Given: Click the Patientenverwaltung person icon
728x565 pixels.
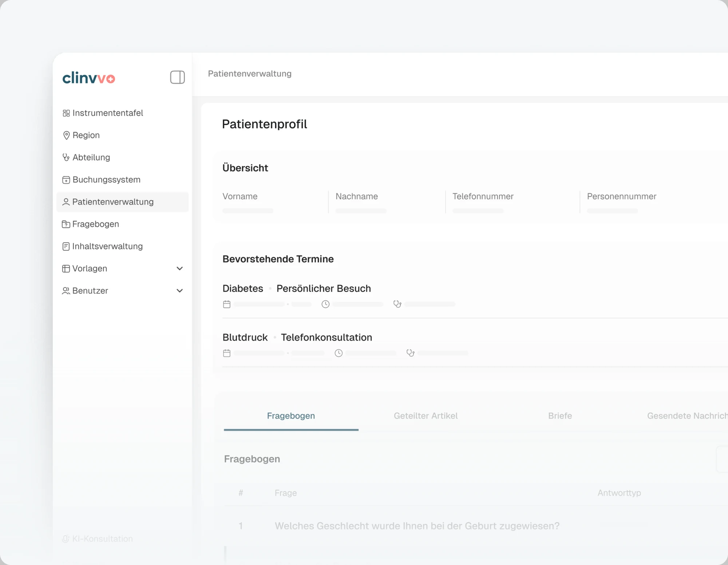Looking at the screenshot, I should pyautogui.click(x=66, y=202).
